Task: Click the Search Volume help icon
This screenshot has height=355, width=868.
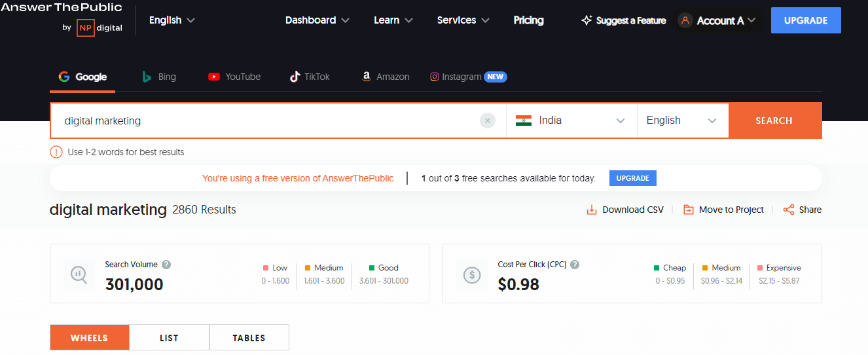Action: point(166,265)
